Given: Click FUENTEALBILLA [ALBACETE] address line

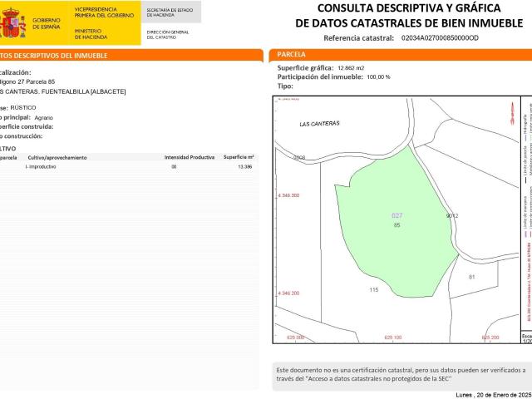Looking at the screenshot, I should pos(63,91).
